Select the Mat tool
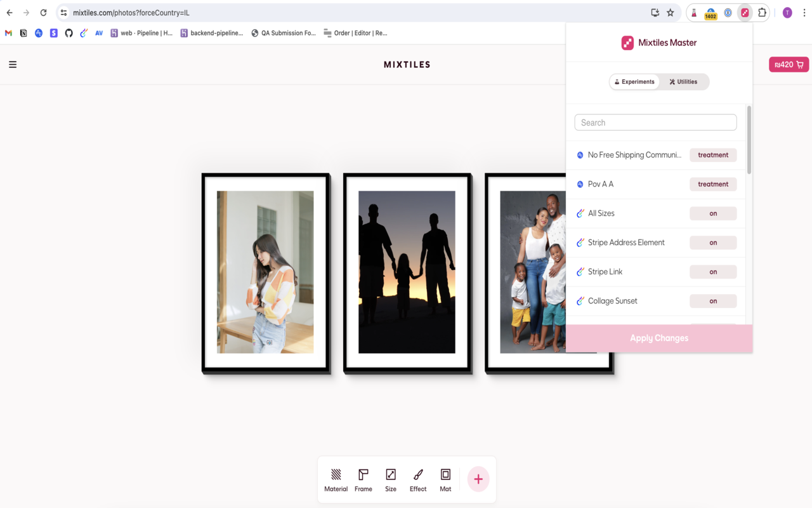The height and width of the screenshot is (508, 812). (x=445, y=479)
